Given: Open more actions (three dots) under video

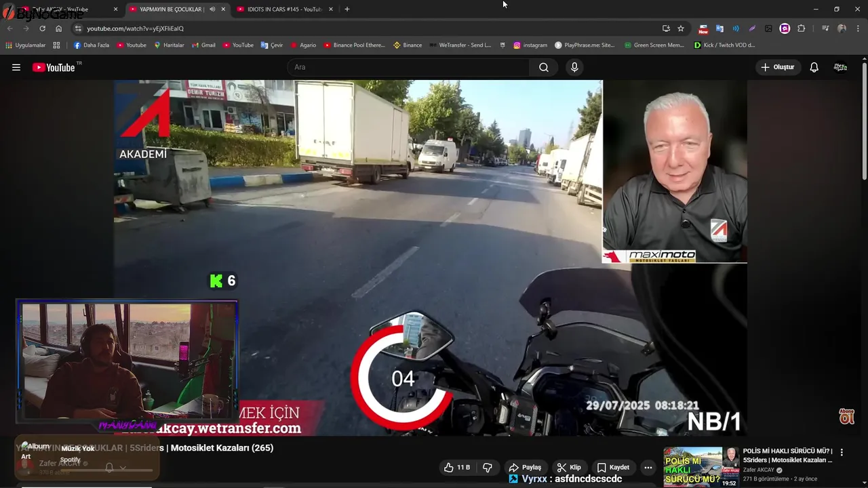Looking at the screenshot, I should tap(648, 468).
